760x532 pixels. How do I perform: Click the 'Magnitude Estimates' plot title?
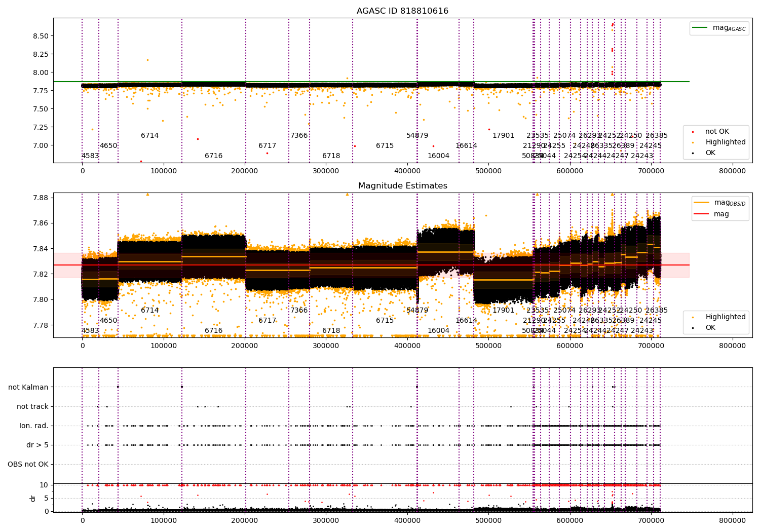tap(402, 186)
